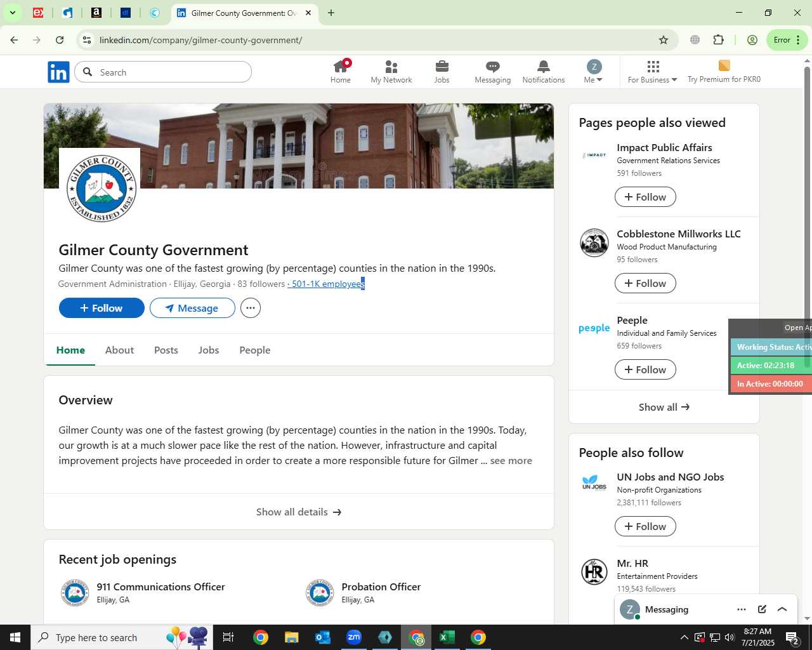Open My Network icon
The image size is (812, 650).
click(391, 72)
